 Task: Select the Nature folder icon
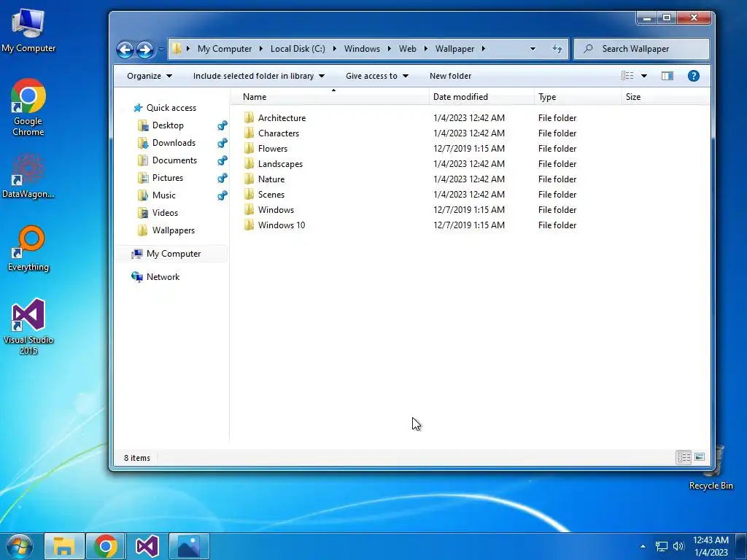click(x=249, y=179)
